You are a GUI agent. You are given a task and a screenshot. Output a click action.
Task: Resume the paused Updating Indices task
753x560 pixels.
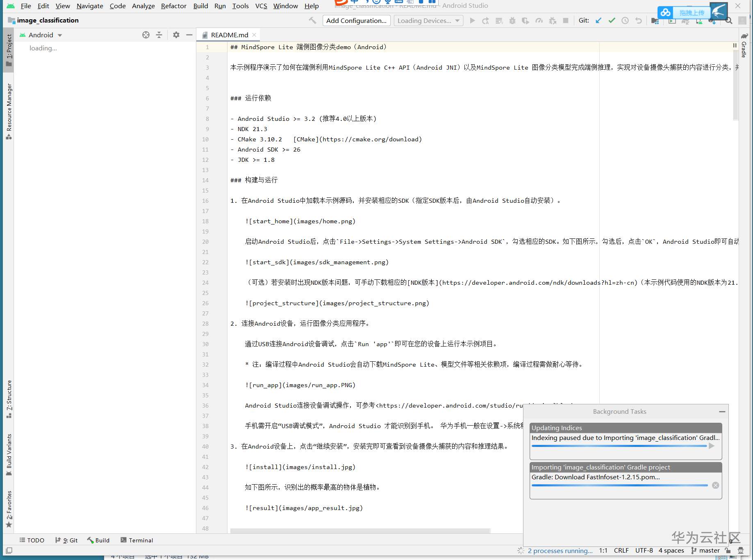(x=712, y=446)
